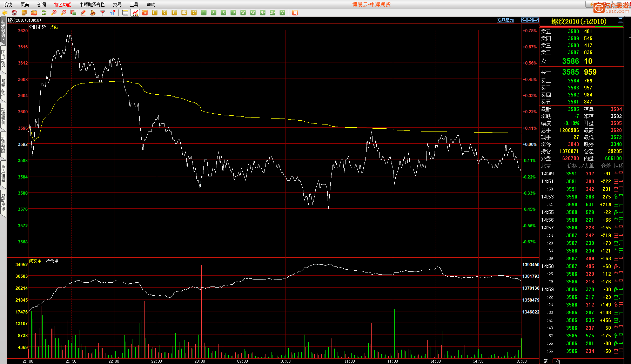
Task: Click the multi-window overlay icon
Action: coord(73,13)
